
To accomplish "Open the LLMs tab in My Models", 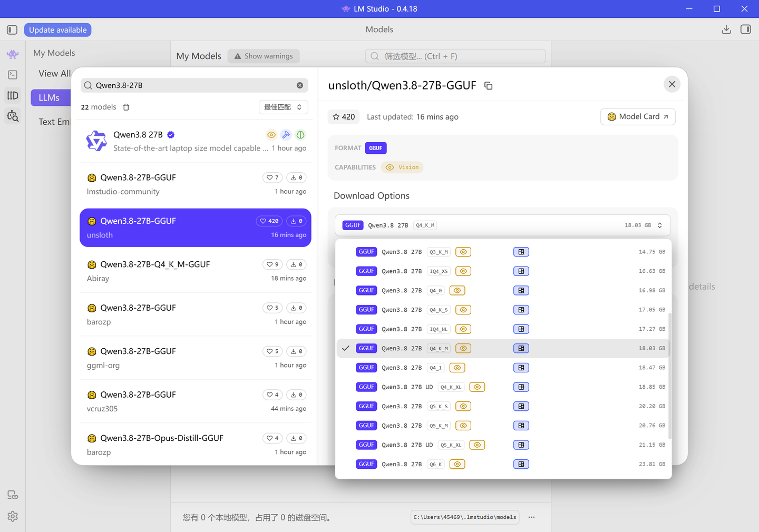I will [51, 97].
